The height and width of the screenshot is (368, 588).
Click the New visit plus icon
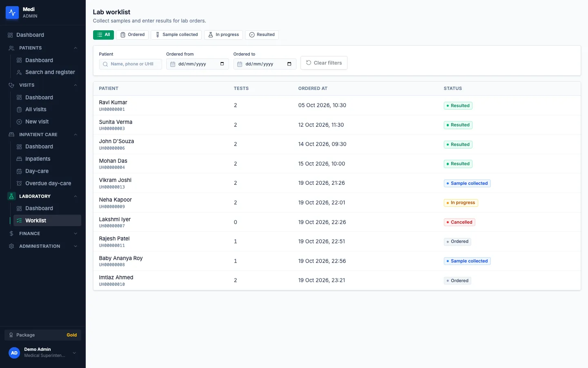(x=19, y=122)
